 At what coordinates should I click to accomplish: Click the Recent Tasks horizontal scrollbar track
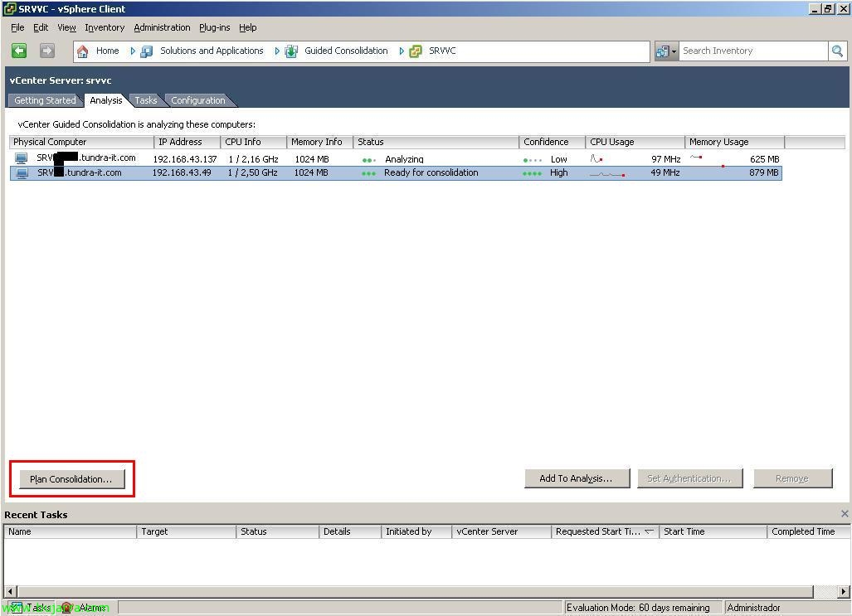415,591
